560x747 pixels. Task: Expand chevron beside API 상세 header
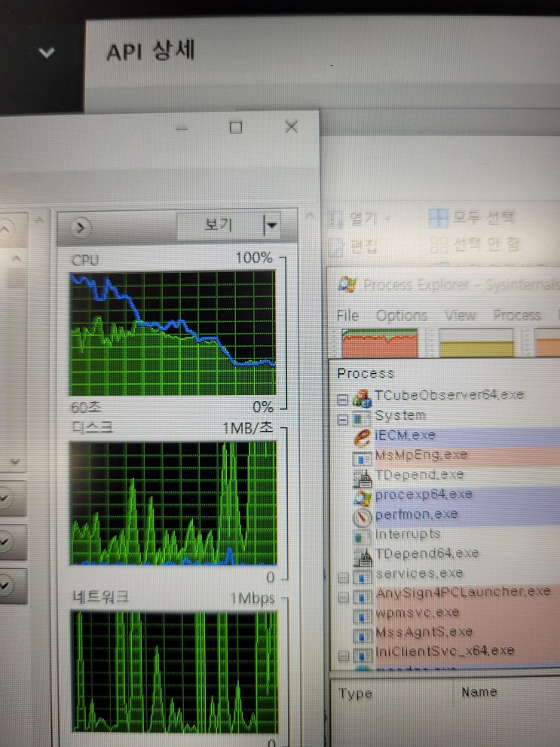click(x=46, y=52)
